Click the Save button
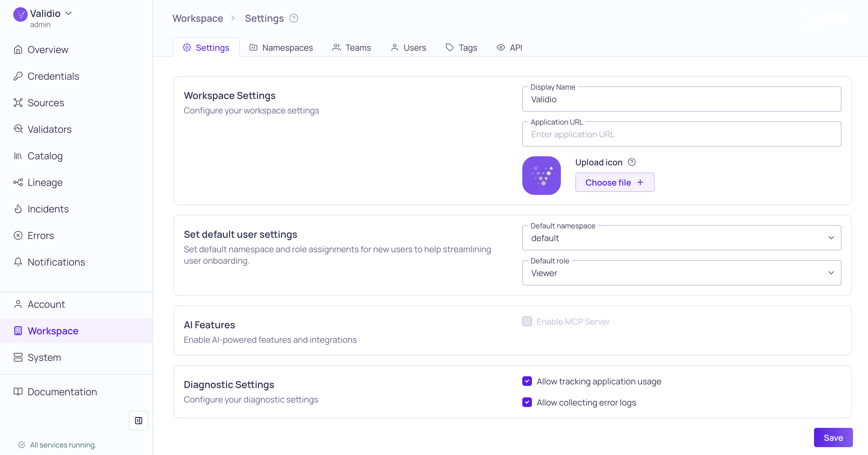 click(x=833, y=437)
